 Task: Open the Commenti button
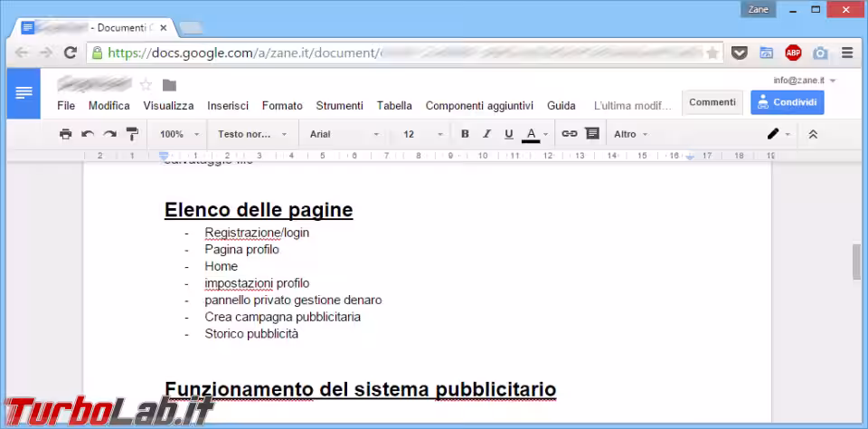click(712, 102)
